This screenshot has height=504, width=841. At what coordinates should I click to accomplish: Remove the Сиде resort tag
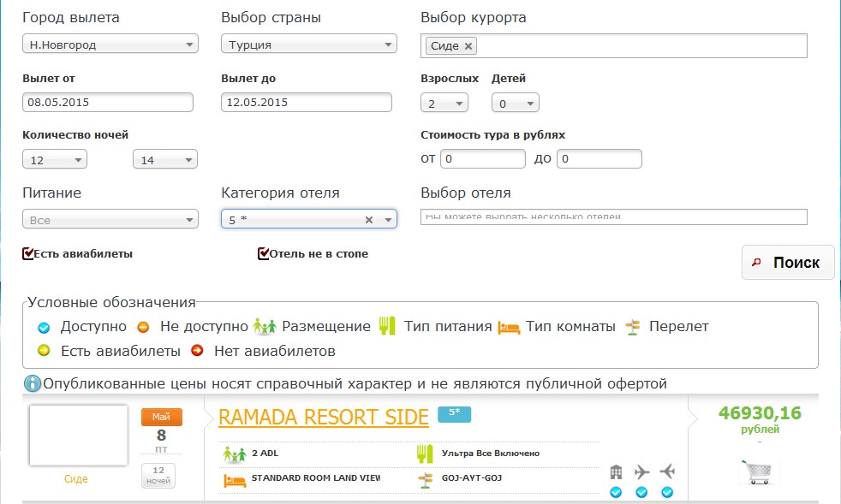(x=468, y=46)
